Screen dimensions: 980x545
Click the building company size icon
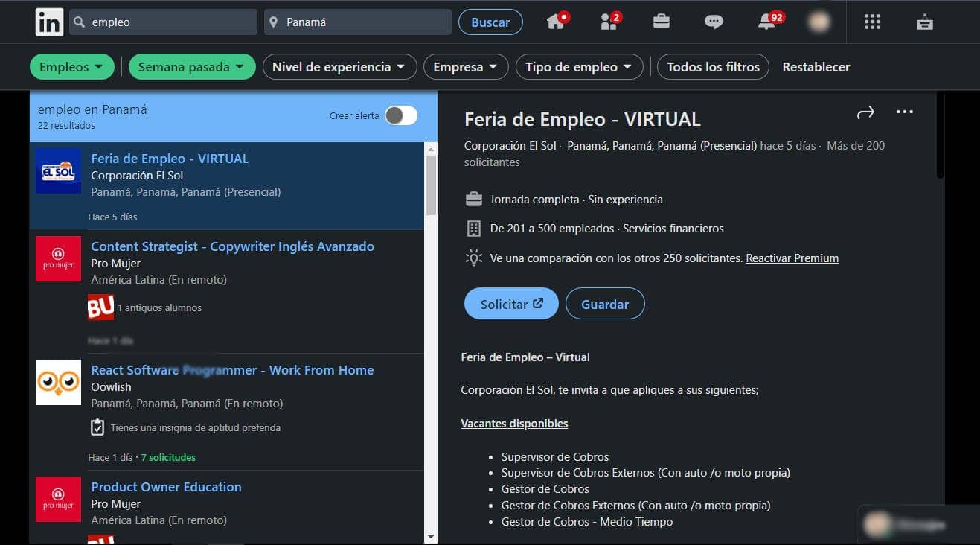tap(473, 229)
